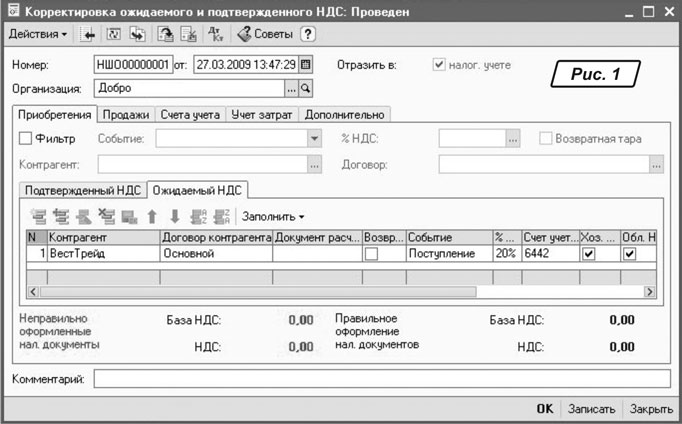Image resolution: width=682 pixels, height=424 pixels.
Task: Click into the Комментарий text field
Action: (x=382, y=379)
